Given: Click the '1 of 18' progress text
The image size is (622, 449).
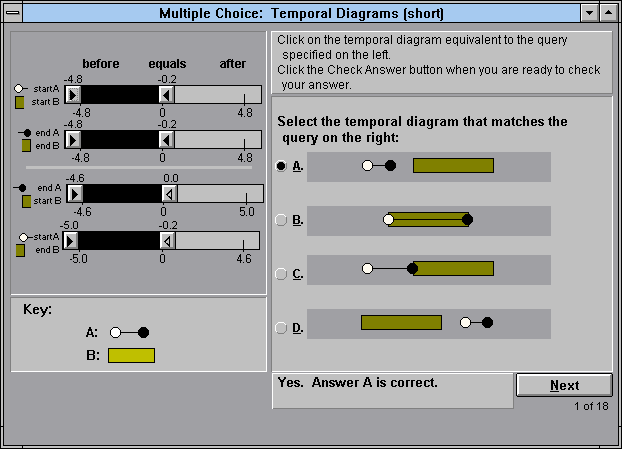Looking at the screenshot, I should (591, 406).
